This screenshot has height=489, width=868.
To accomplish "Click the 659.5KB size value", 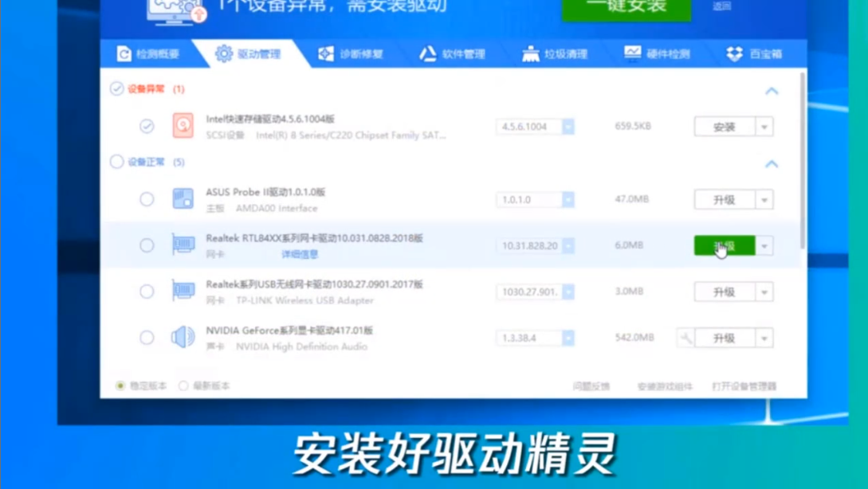I will coord(633,126).
